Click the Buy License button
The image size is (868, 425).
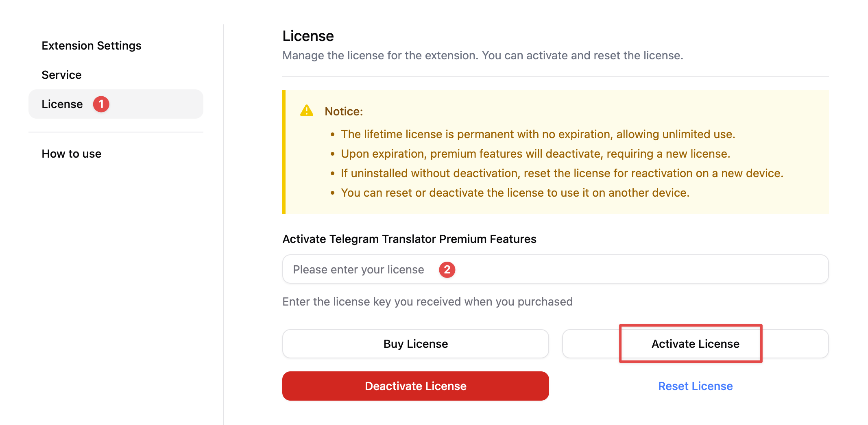tap(415, 344)
